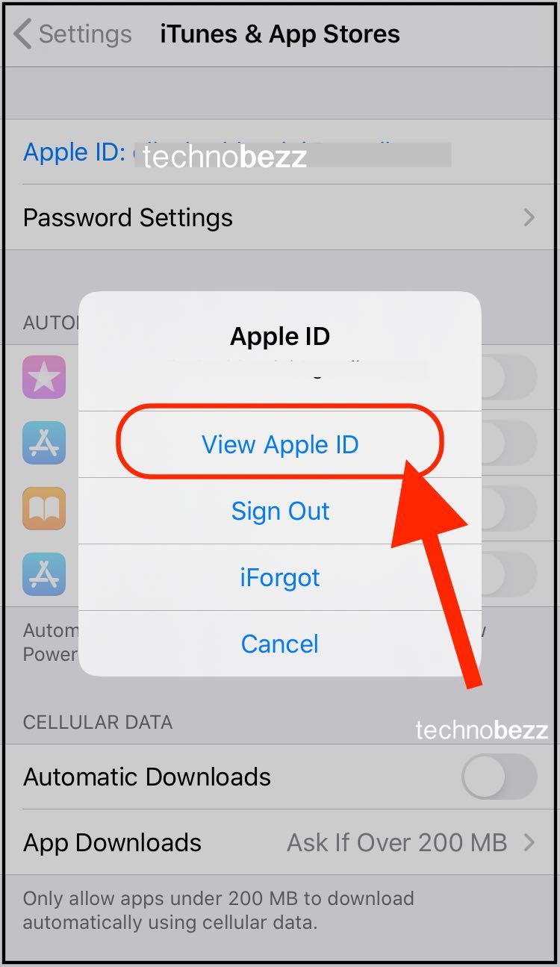Go back to Settings label
This screenshot has height=967, width=560.
pyautogui.click(x=85, y=34)
